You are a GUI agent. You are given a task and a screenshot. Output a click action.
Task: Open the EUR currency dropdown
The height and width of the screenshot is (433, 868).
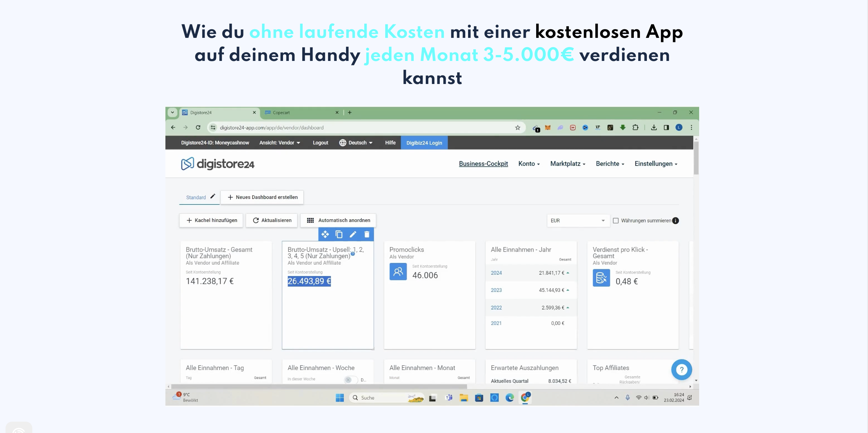pyautogui.click(x=578, y=221)
